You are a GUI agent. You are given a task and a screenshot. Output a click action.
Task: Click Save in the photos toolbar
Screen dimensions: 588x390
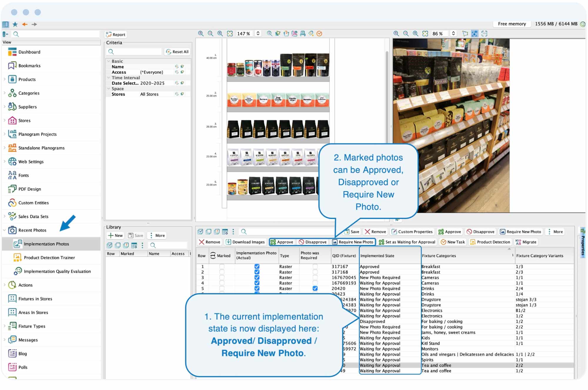click(x=352, y=232)
